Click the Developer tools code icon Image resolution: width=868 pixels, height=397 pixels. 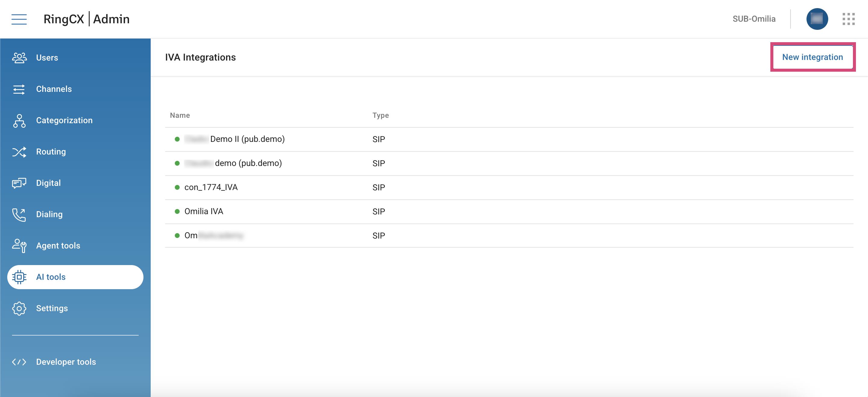coord(19,362)
